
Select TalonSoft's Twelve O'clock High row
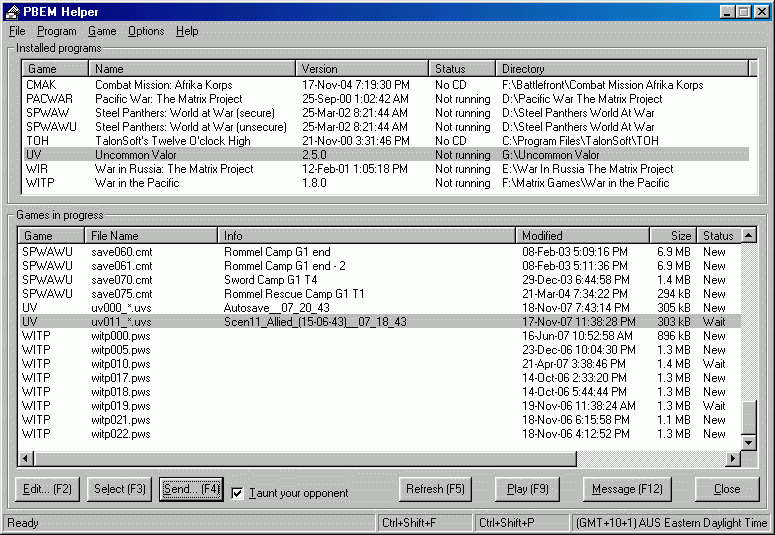tap(387, 141)
